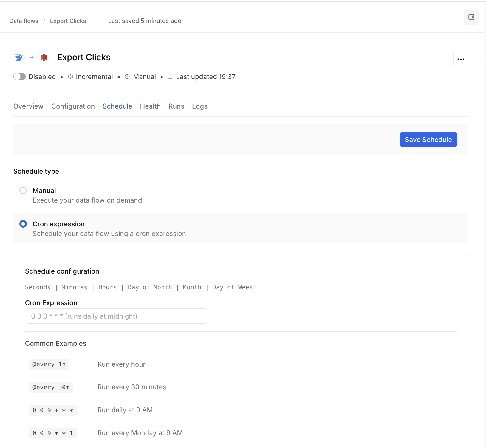This screenshot has width=486, height=448.
Task: Select the Manual schedule type radio button
Action: [23, 191]
